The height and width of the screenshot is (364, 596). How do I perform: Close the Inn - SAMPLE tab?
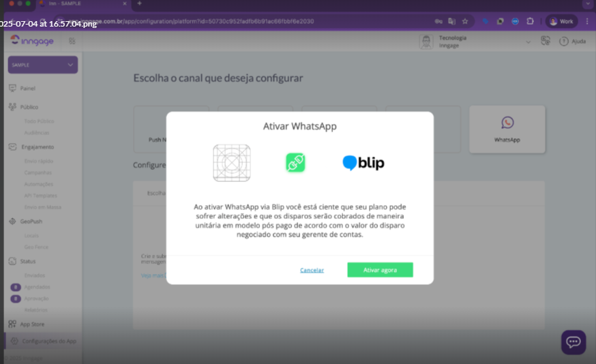click(x=124, y=3)
